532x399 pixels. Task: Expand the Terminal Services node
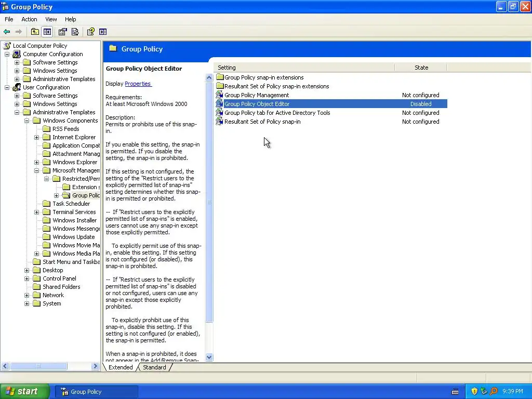[37, 212]
